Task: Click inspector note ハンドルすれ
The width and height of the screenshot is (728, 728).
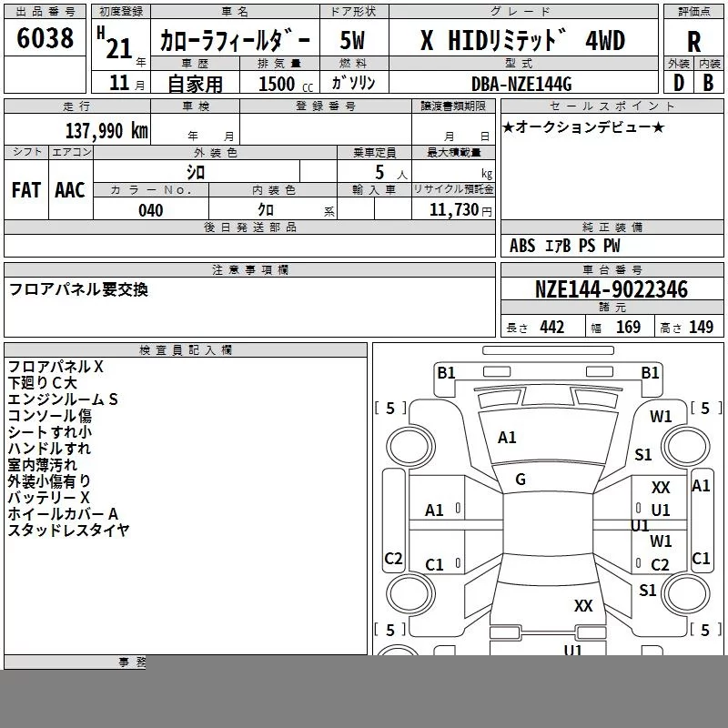Action: point(49,449)
